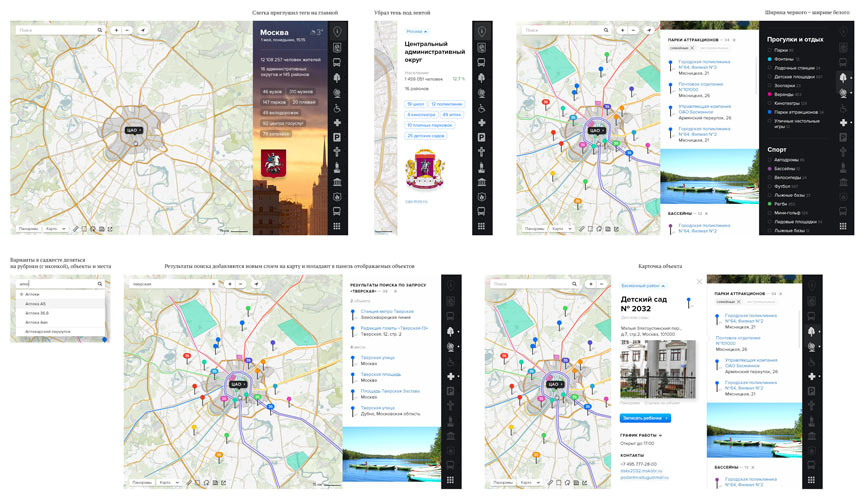
Task: Click the Записать ребенка button
Action: (x=646, y=418)
